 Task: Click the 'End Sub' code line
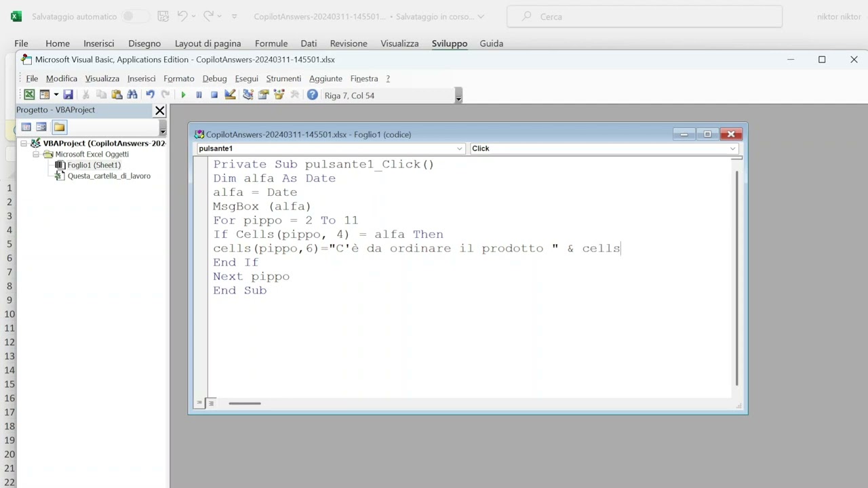pos(240,290)
